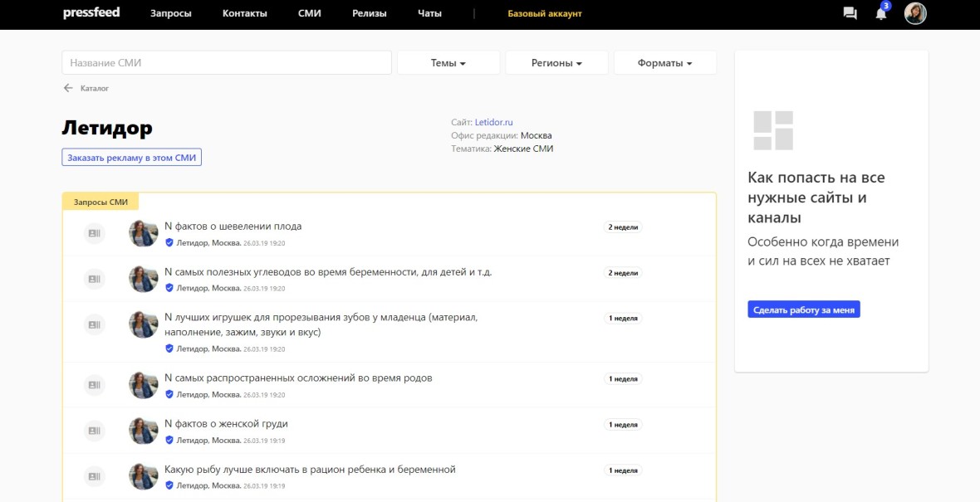Expand the Темы dropdown
This screenshot has height=502, width=980.
click(x=448, y=63)
